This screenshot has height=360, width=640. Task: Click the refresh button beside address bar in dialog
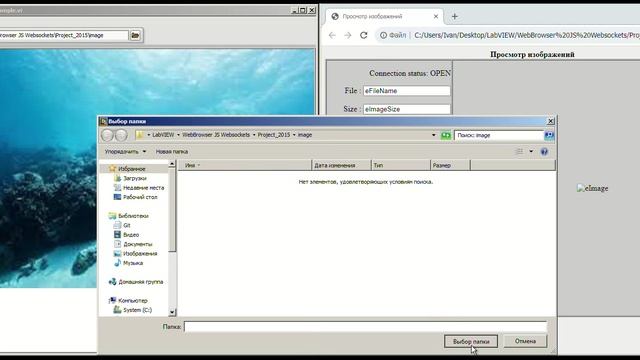(446, 135)
